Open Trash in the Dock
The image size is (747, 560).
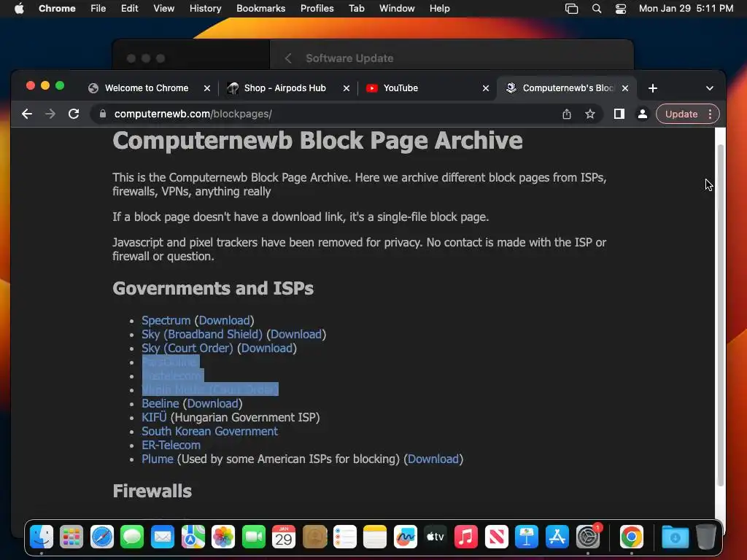tap(705, 537)
